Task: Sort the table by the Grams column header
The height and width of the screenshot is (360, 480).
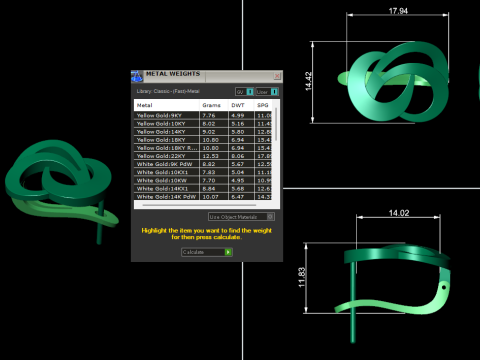Action: click(214, 105)
